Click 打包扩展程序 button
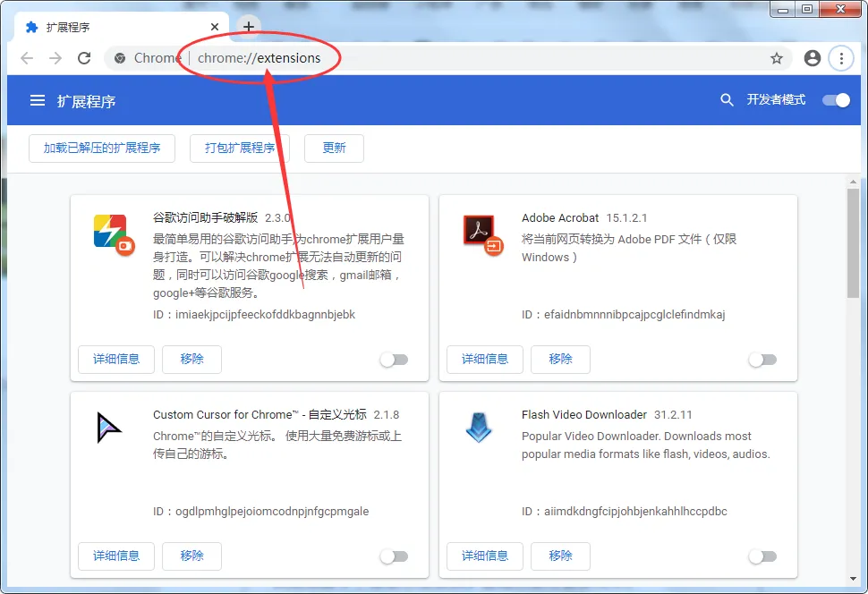This screenshot has width=868, height=594. click(x=240, y=148)
